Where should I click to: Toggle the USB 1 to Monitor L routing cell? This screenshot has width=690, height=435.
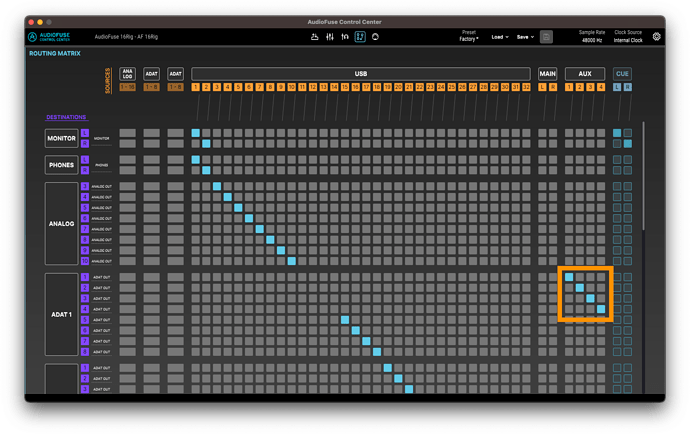click(x=196, y=133)
